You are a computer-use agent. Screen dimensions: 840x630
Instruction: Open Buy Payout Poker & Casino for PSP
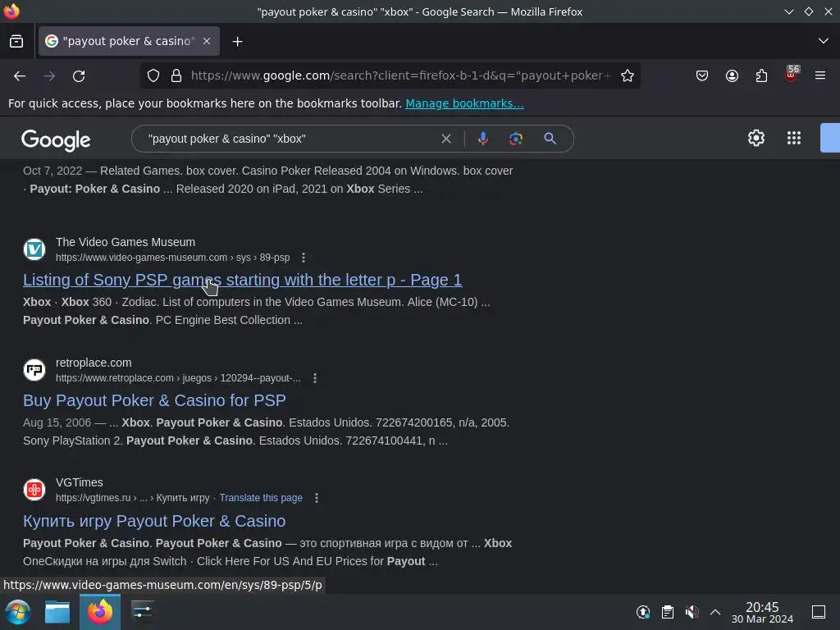(154, 400)
